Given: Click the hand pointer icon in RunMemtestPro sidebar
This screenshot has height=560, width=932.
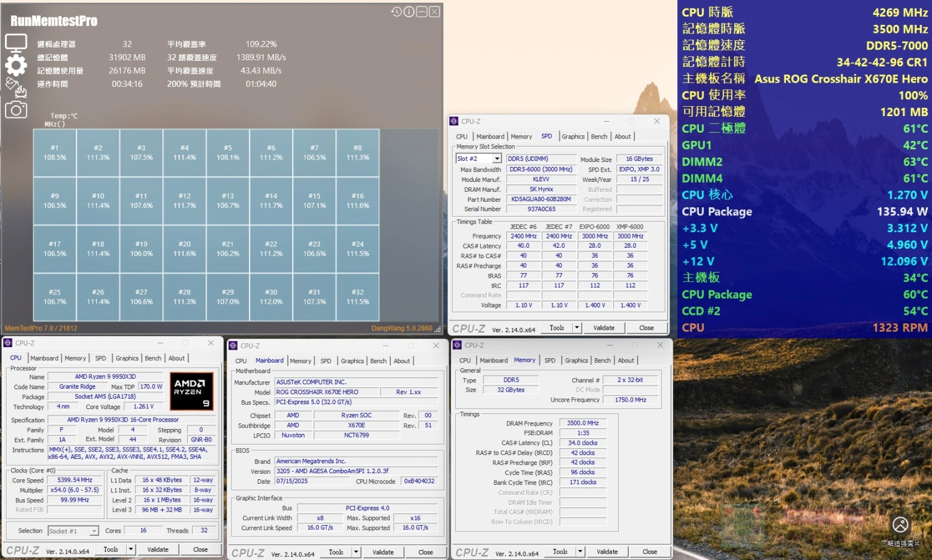Looking at the screenshot, I should 16,88.
